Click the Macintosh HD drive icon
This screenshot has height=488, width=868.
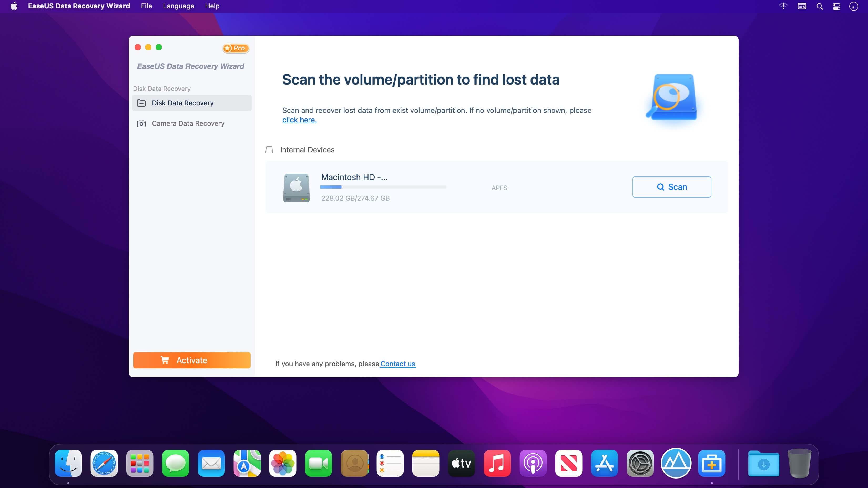click(x=296, y=188)
